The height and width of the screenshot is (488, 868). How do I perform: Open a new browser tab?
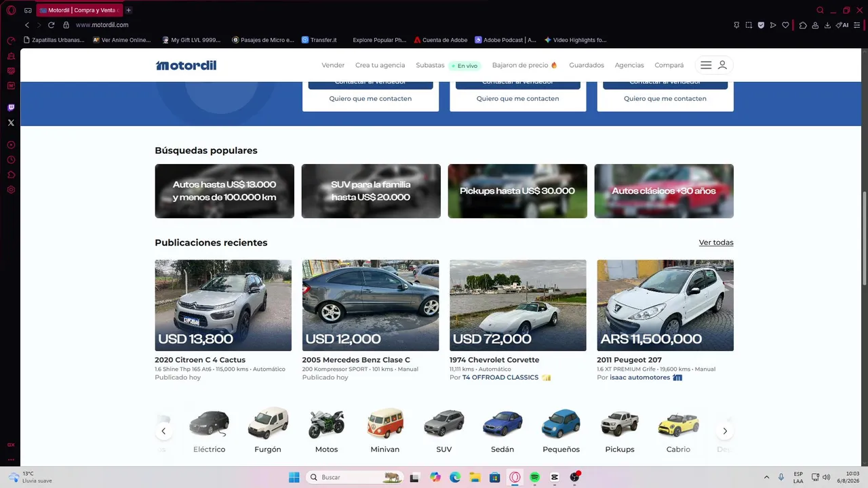coord(128,10)
